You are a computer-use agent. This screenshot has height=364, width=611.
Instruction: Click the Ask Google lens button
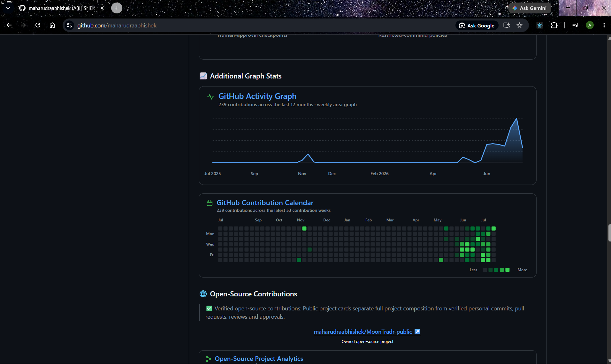477,26
